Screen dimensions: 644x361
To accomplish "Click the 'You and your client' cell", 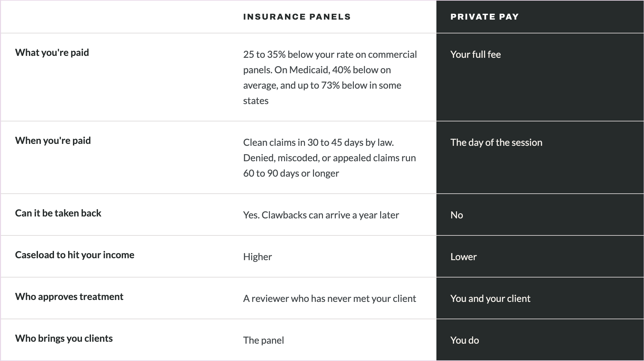I will tap(490, 298).
